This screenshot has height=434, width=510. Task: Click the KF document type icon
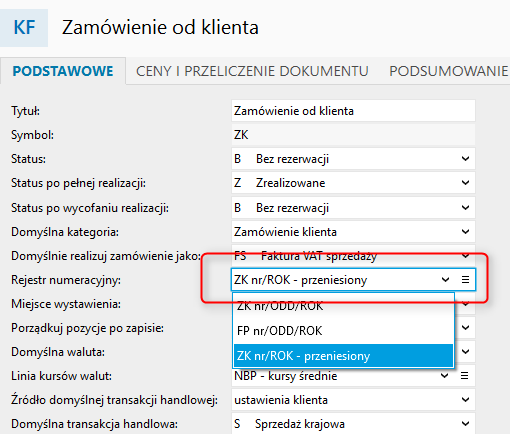24,28
